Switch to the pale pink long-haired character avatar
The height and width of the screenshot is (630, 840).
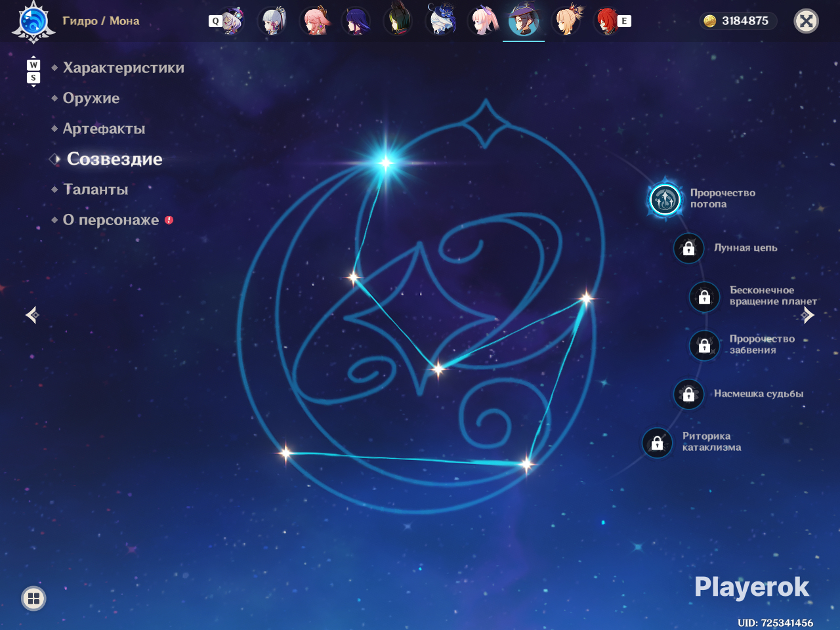(483, 20)
